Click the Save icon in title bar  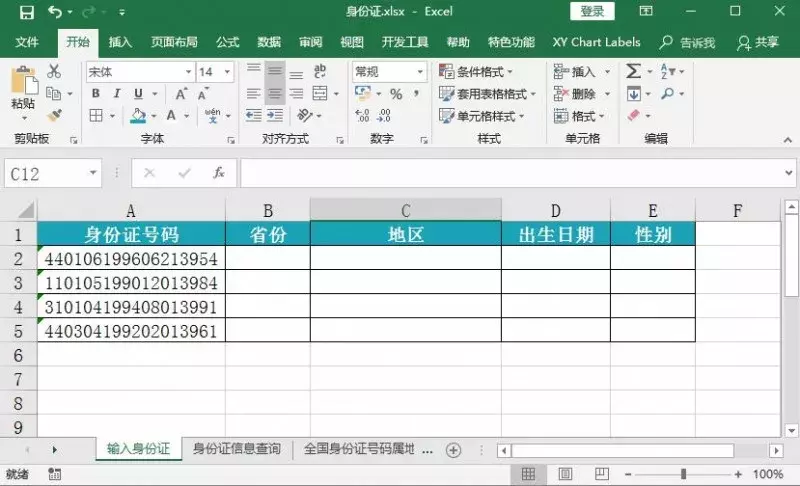point(27,12)
